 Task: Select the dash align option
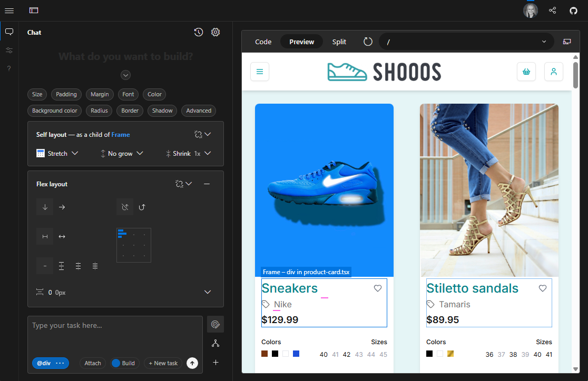point(45,266)
